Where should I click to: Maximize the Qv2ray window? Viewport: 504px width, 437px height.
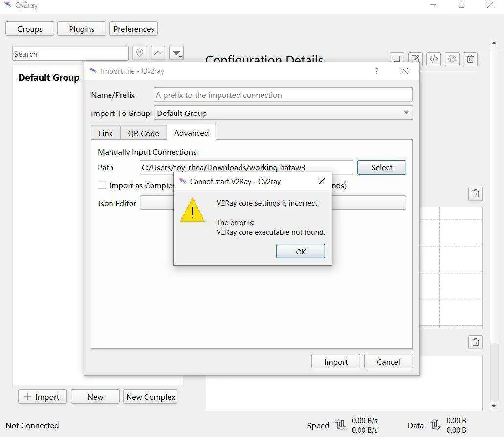(461, 5)
